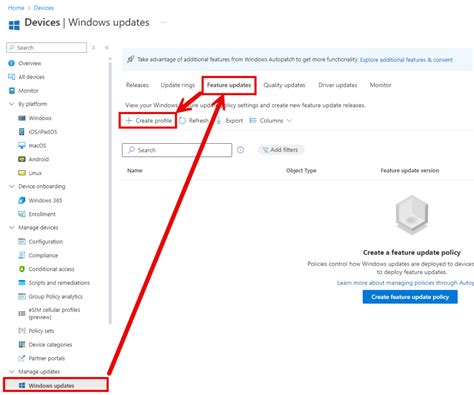Select the Android platform icon
Image resolution: width=474 pixels, height=395 pixels.
[x=22, y=159]
